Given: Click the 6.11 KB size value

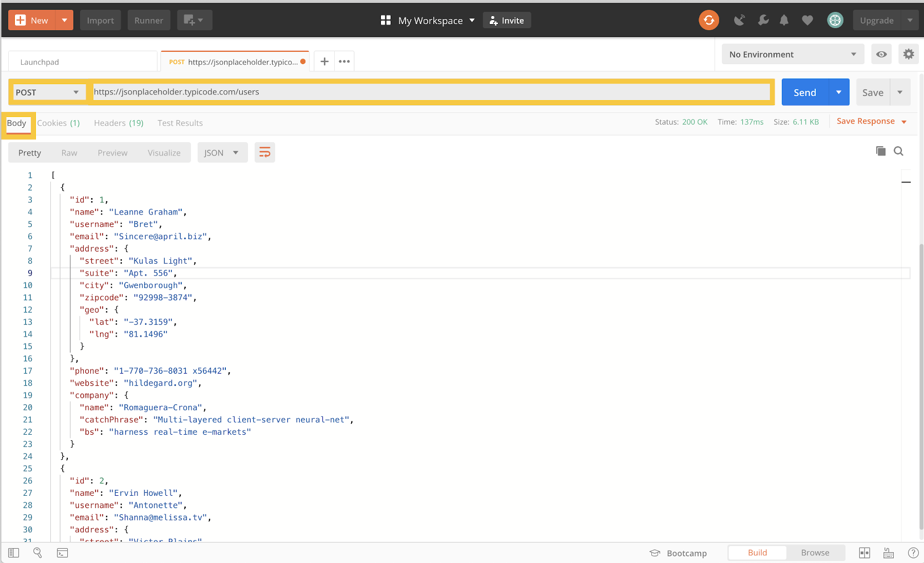Looking at the screenshot, I should (805, 122).
